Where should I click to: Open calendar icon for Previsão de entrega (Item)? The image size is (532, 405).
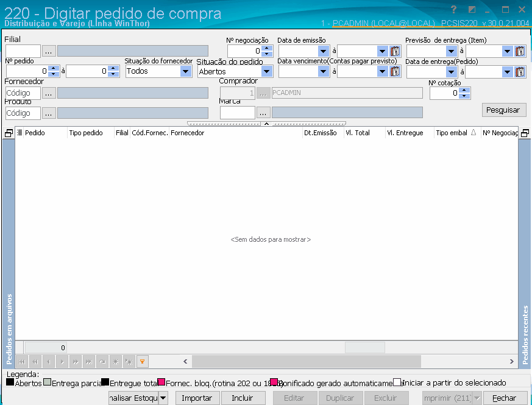(520, 51)
